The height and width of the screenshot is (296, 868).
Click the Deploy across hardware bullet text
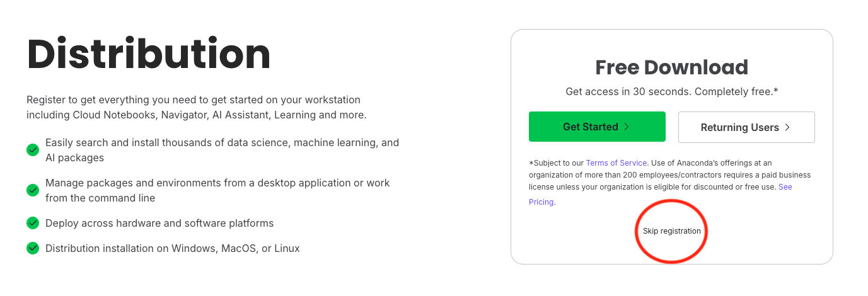(x=159, y=223)
